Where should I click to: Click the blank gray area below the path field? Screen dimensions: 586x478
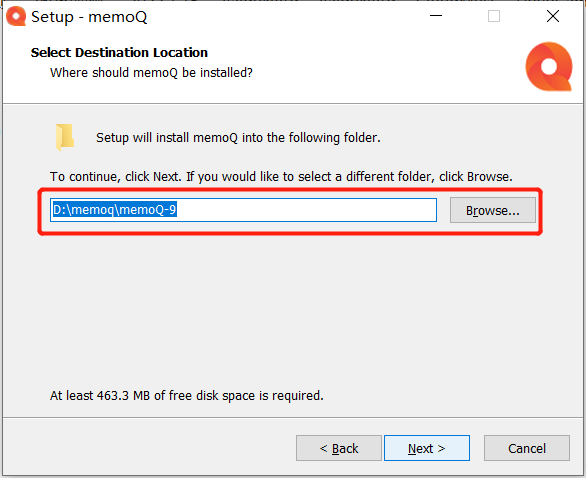pos(292,310)
